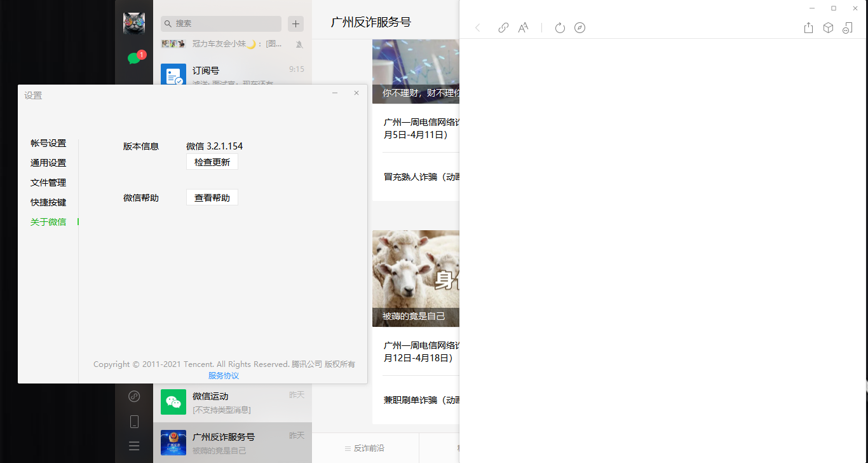The height and width of the screenshot is (463, 868).
Task: Click the 查看帮助 button
Action: tap(212, 198)
